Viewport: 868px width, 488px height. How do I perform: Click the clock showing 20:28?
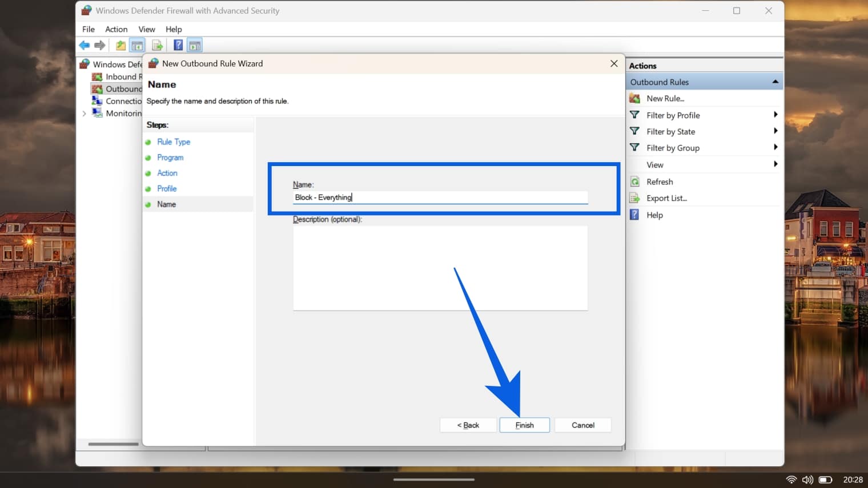853,480
